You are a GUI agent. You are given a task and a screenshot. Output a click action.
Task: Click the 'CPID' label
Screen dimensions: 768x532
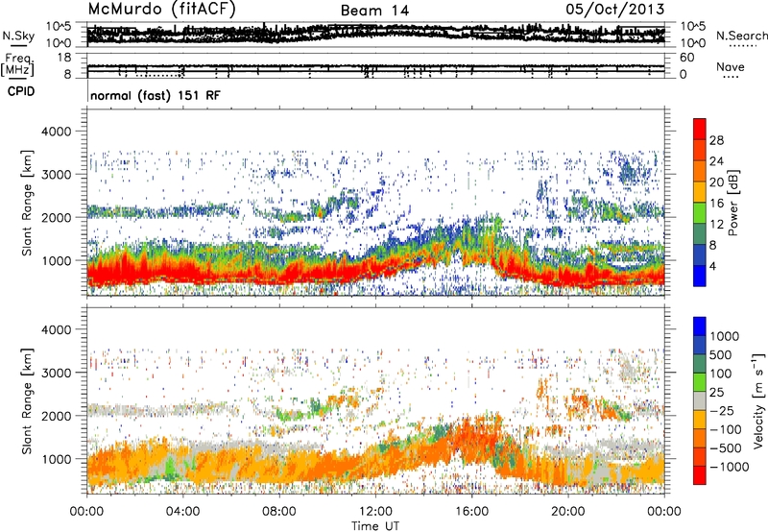(x=21, y=91)
